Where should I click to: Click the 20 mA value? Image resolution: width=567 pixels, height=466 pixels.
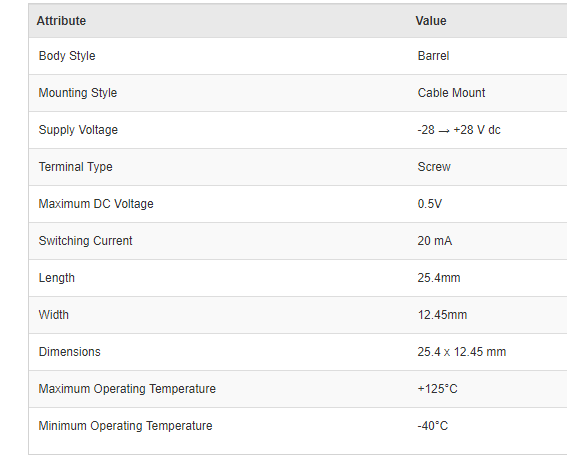click(x=435, y=241)
